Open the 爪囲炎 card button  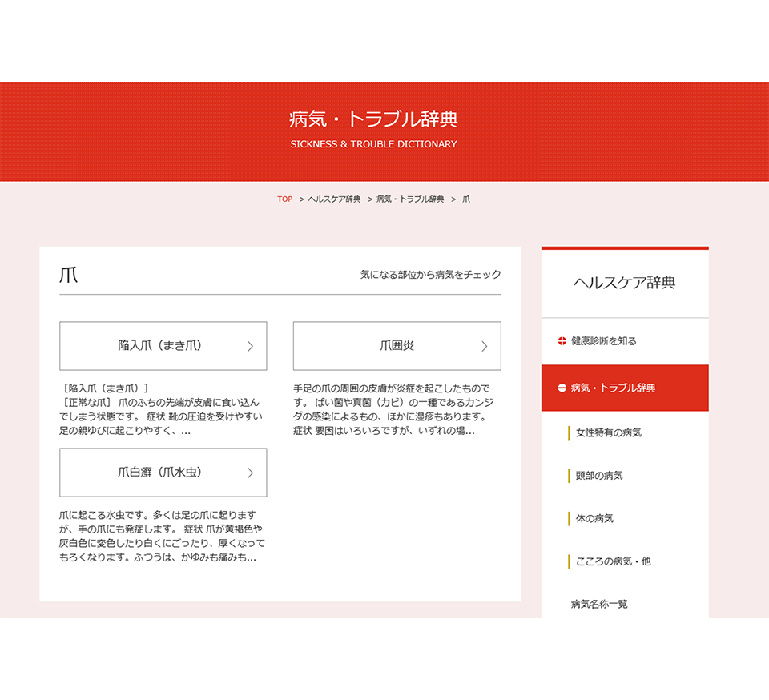pos(397,346)
